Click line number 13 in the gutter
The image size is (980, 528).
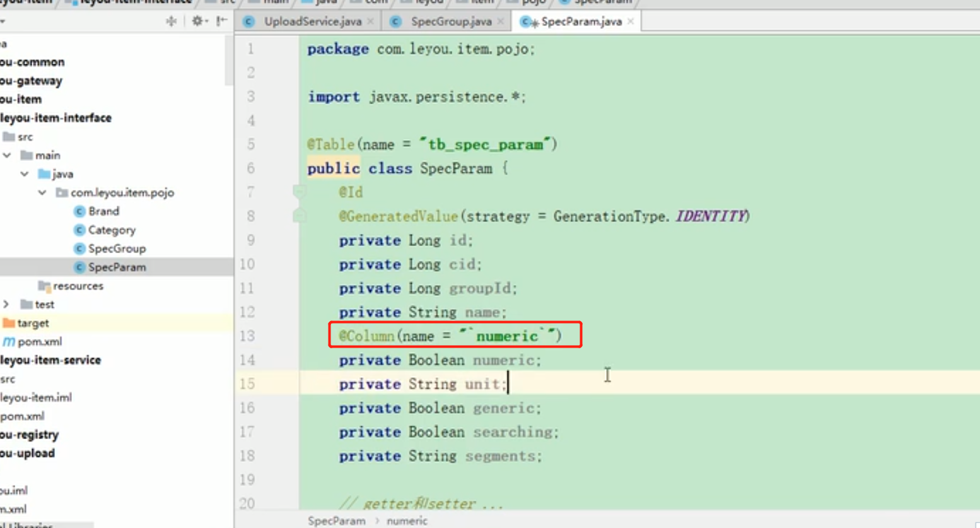pyautogui.click(x=247, y=336)
